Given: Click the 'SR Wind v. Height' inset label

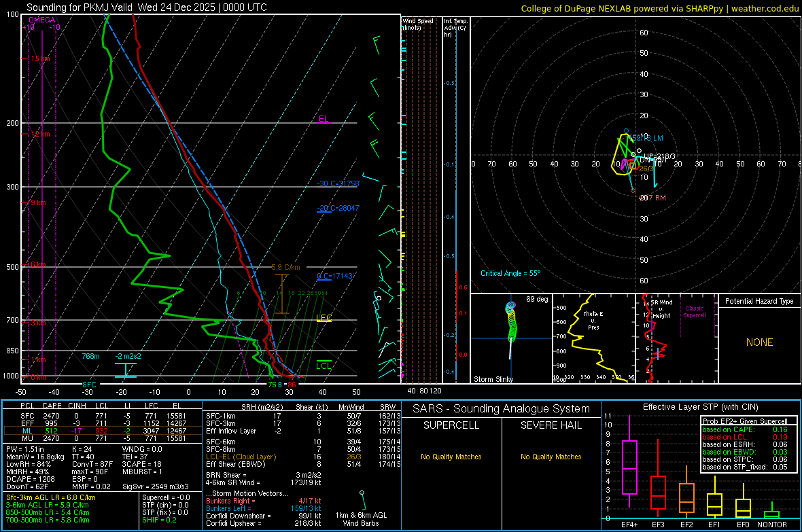Looking at the screenshot, I should click(661, 309).
